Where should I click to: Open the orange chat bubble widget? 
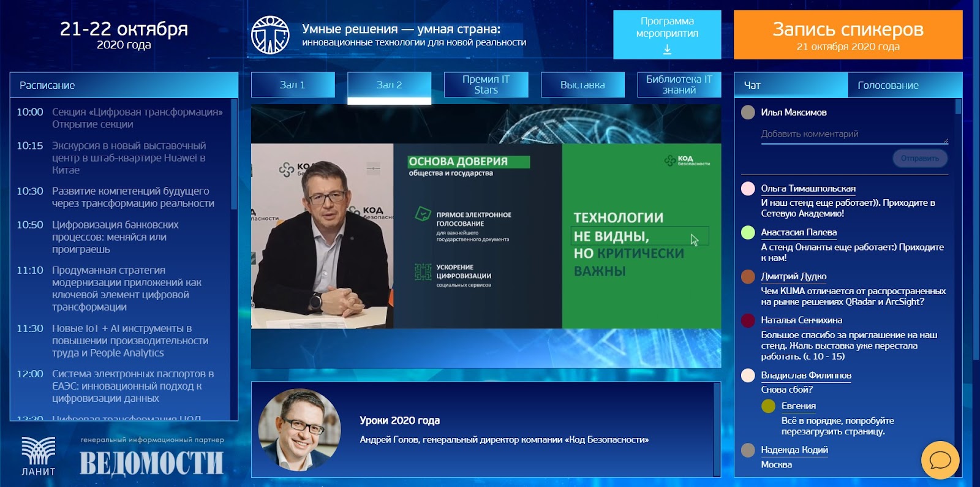(x=940, y=460)
